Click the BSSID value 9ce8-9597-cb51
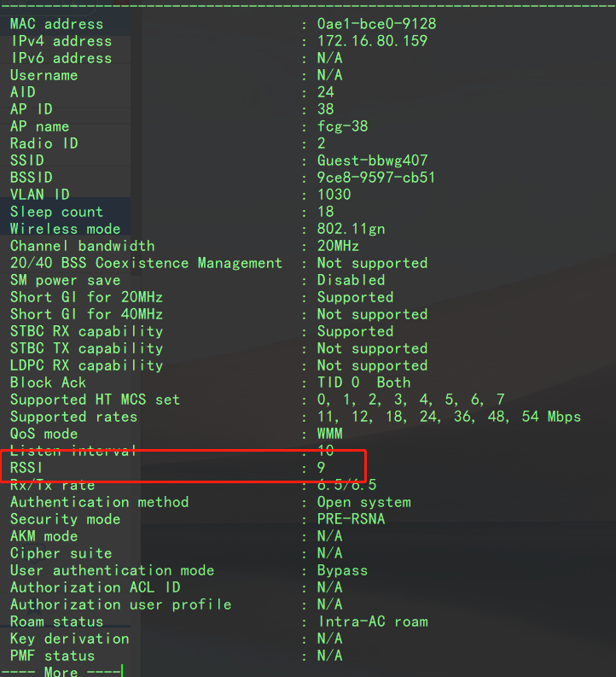 pos(376,178)
